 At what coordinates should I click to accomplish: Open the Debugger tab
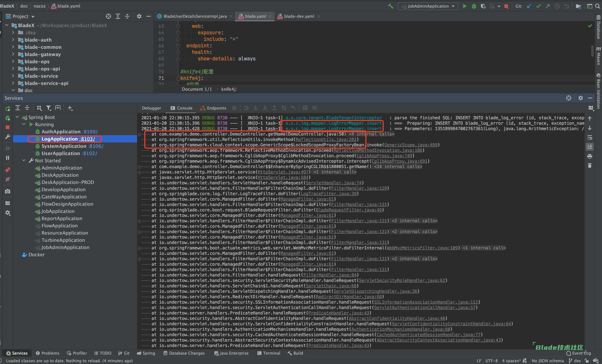coord(151,108)
